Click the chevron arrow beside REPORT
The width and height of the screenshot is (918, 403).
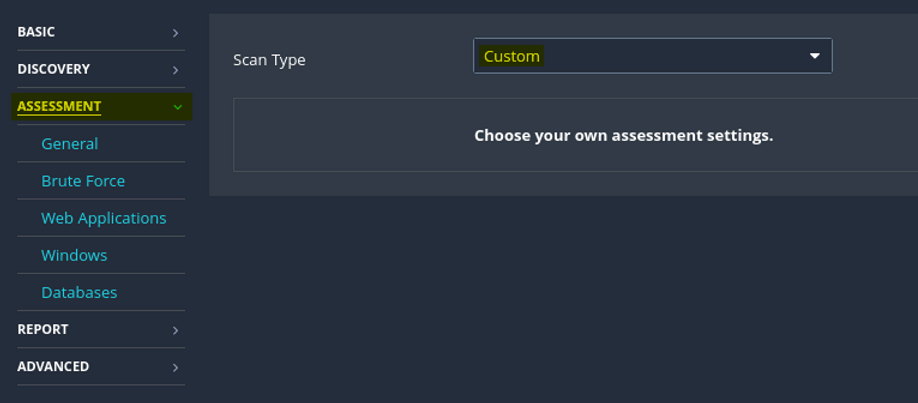coord(175,330)
